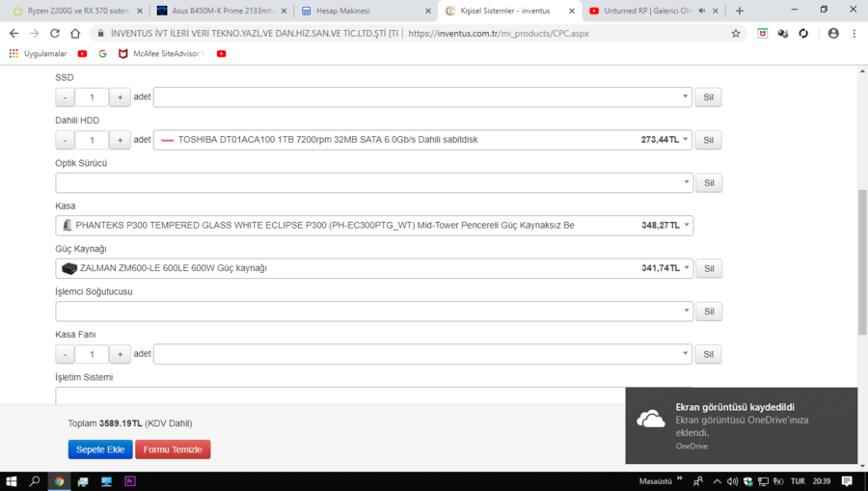The height and width of the screenshot is (491, 868).
Task: Click the page vertical scrollbar thumb
Action: point(862,261)
